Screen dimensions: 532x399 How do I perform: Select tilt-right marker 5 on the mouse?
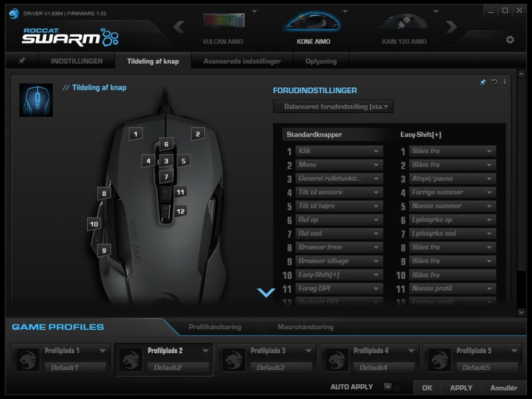184,161
